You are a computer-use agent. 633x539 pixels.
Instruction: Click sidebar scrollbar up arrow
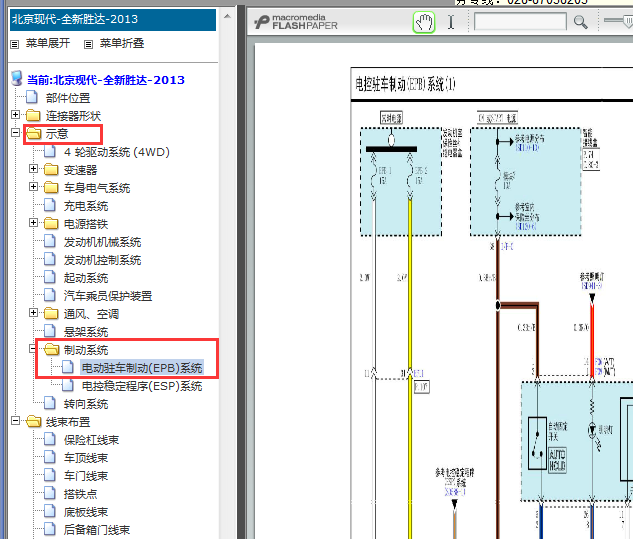coord(227,17)
